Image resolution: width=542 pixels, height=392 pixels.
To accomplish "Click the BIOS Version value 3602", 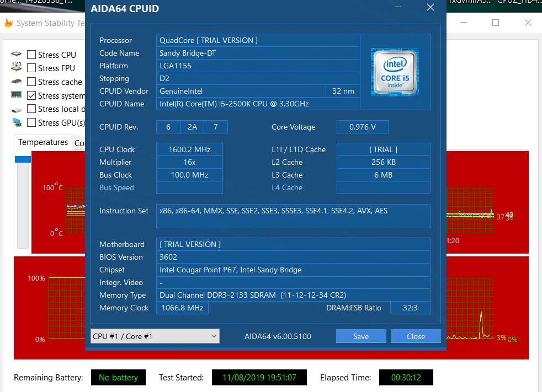I will point(293,257).
